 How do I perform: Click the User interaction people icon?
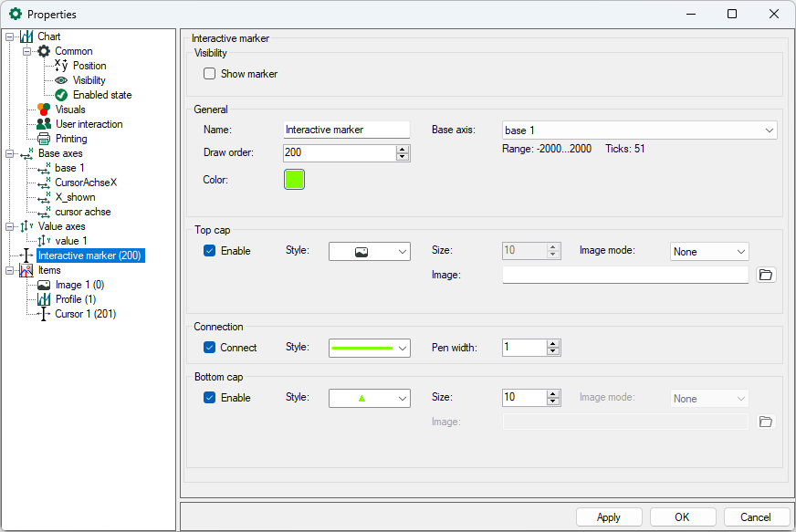click(44, 124)
